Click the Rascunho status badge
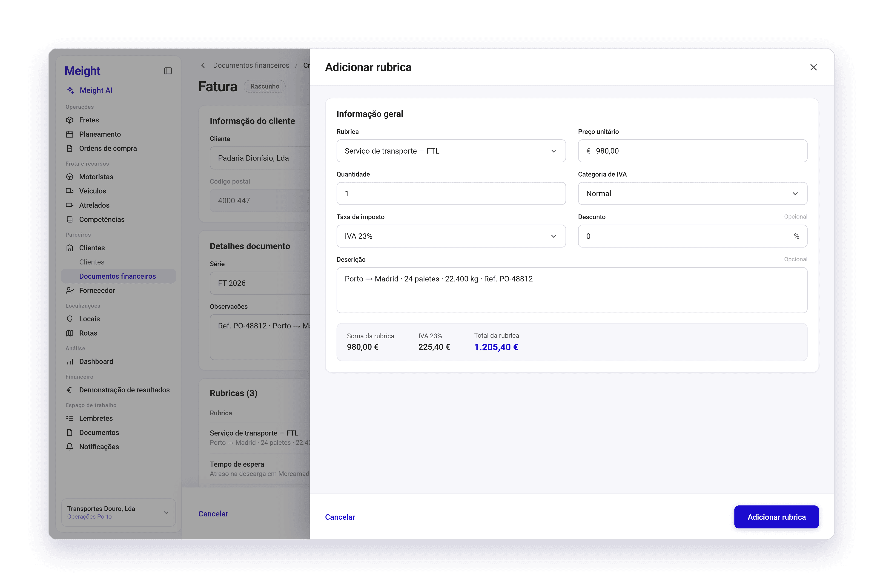 pos(265,86)
